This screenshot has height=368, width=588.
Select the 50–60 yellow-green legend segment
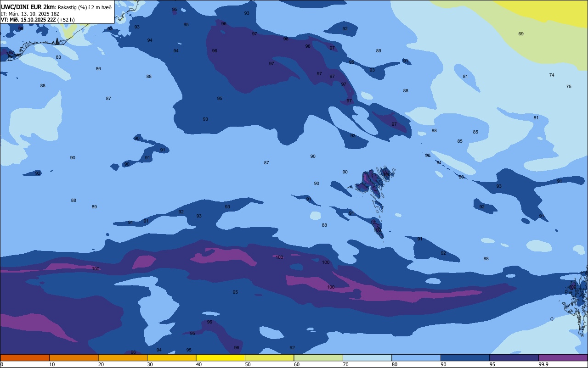[x=269, y=357]
